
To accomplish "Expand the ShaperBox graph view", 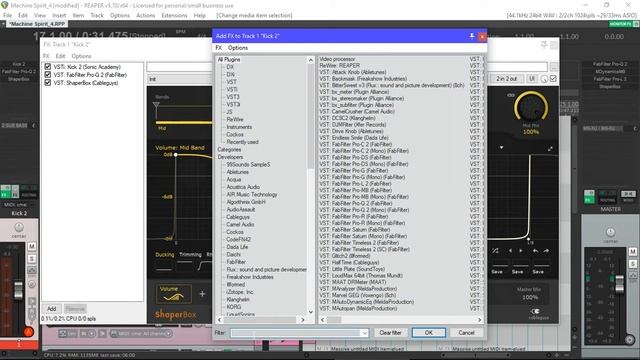I will 550,149.
